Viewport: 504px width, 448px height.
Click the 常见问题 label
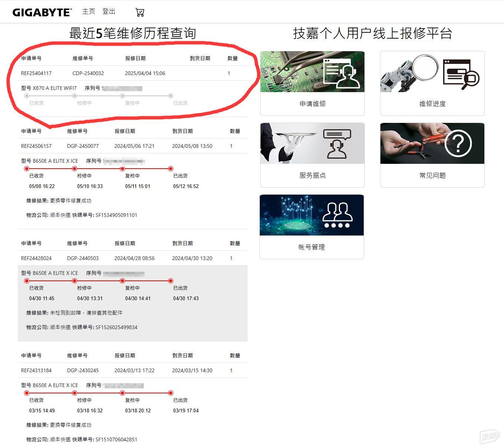432,175
